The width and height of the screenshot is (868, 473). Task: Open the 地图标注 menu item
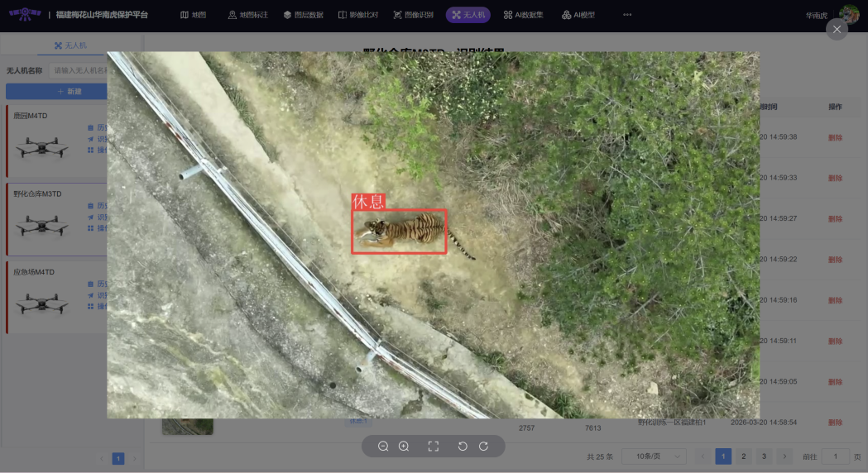click(248, 15)
